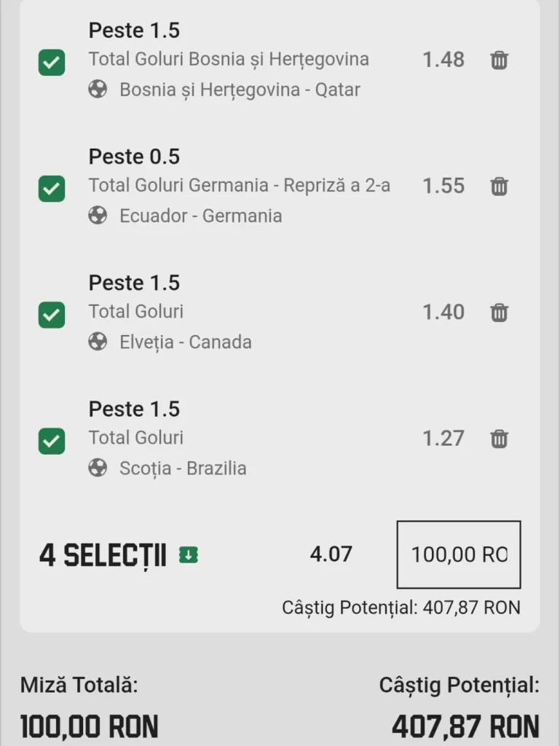Toggle the Elveția - Canada selection checkbox
Screen dimensions: 560x746
52,315
